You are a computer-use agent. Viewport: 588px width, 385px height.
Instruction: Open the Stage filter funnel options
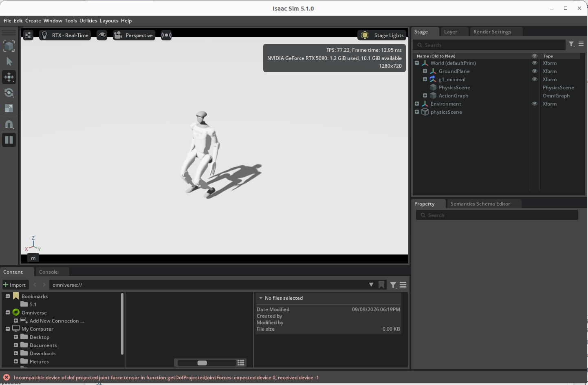(x=572, y=44)
